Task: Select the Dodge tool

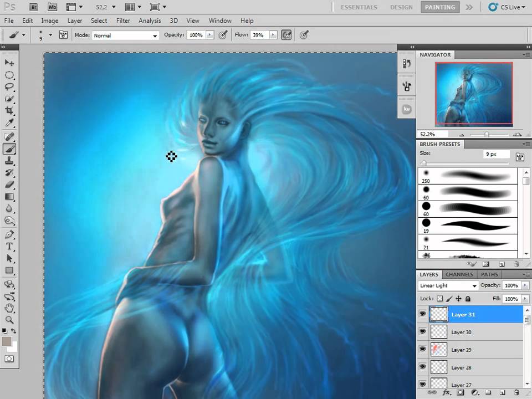Action: pyautogui.click(x=9, y=221)
